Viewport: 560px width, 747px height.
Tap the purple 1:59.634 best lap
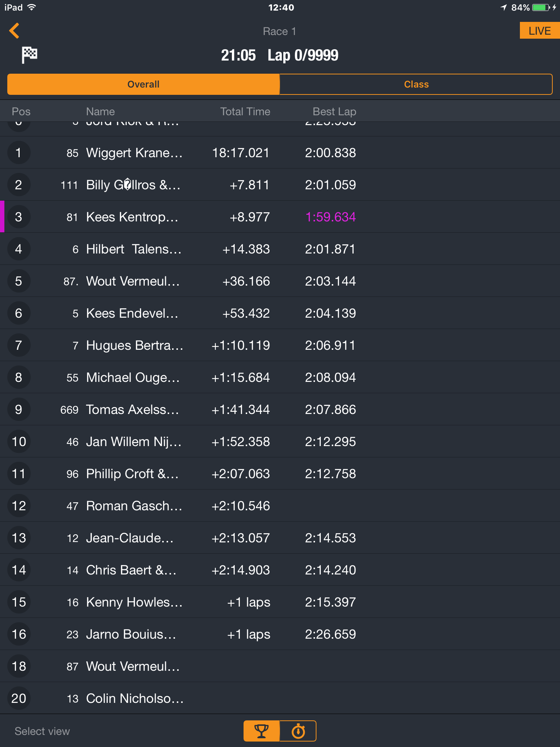coord(330,217)
